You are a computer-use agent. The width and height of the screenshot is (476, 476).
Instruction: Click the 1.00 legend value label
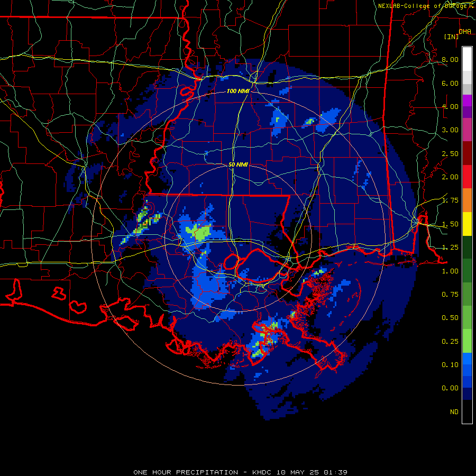point(450,271)
